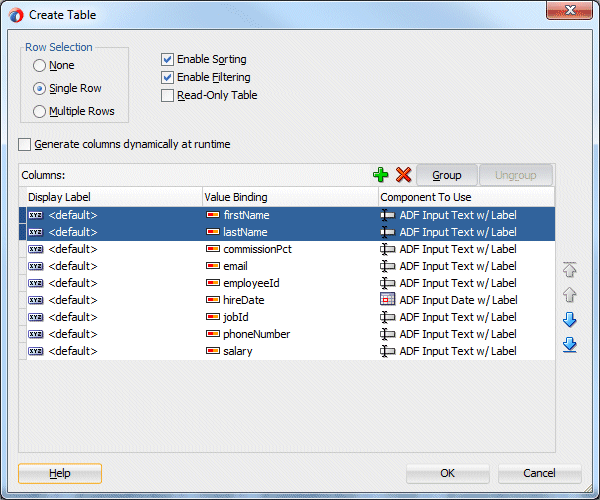The width and height of the screenshot is (600, 500).
Task: Click <default> display label in email row
Action: pyautogui.click(x=73, y=266)
